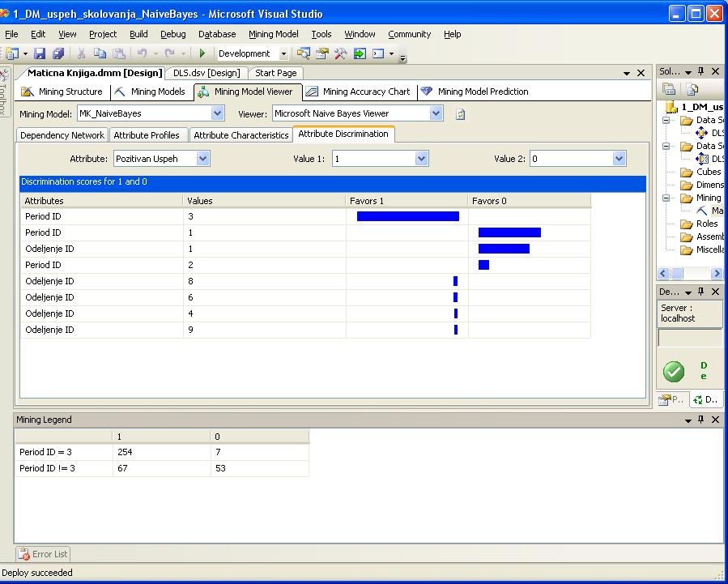Open the Attribute dropdown Pozitivan Uspeh

tap(202, 159)
